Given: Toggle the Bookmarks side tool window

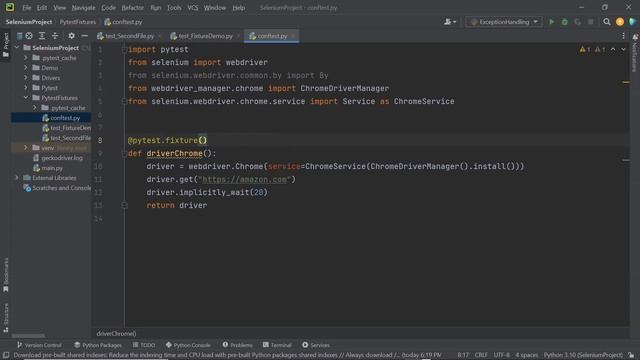Looking at the screenshot, I should point(5,275).
